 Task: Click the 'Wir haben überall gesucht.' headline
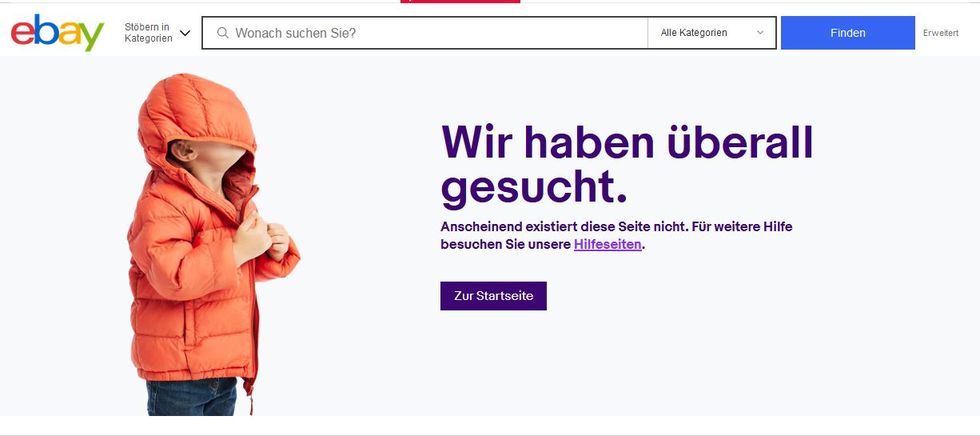626,164
